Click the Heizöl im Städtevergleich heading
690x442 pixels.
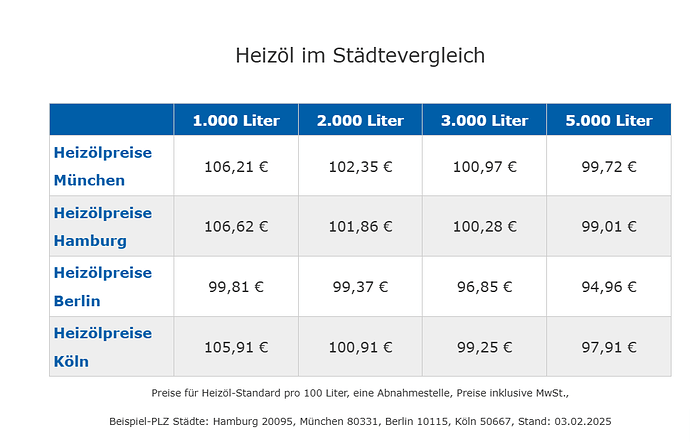[360, 55]
